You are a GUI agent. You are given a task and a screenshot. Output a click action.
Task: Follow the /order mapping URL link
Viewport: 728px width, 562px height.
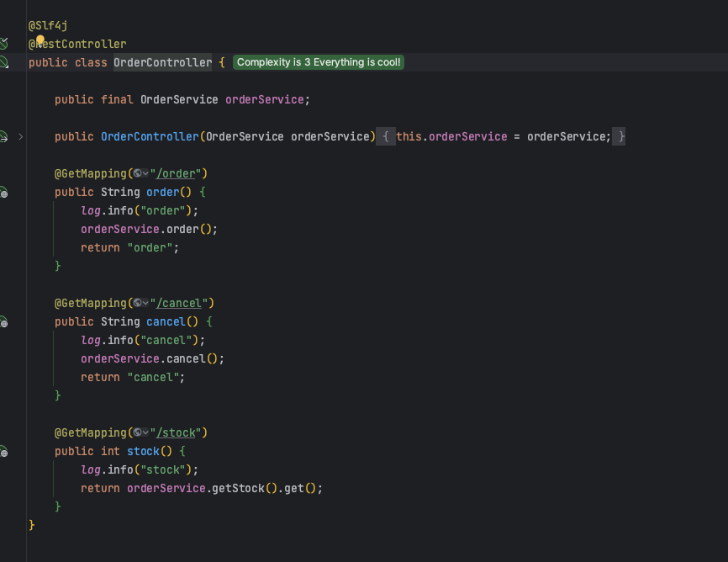pos(176,174)
